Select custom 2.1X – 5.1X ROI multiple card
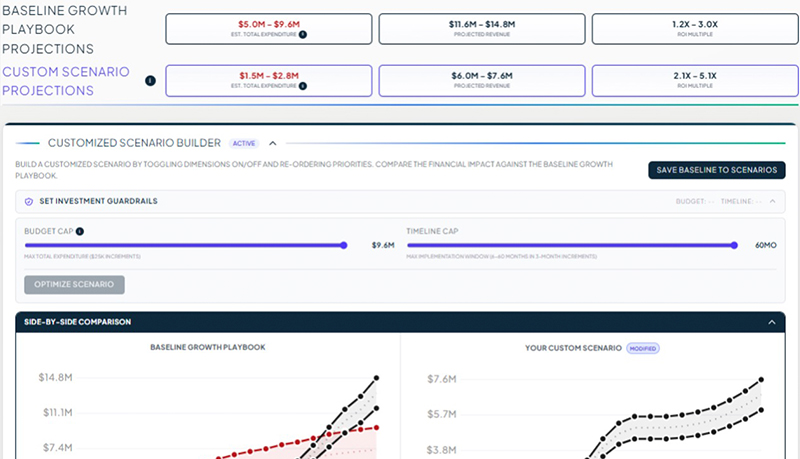The height and width of the screenshot is (459, 800). point(695,81)
